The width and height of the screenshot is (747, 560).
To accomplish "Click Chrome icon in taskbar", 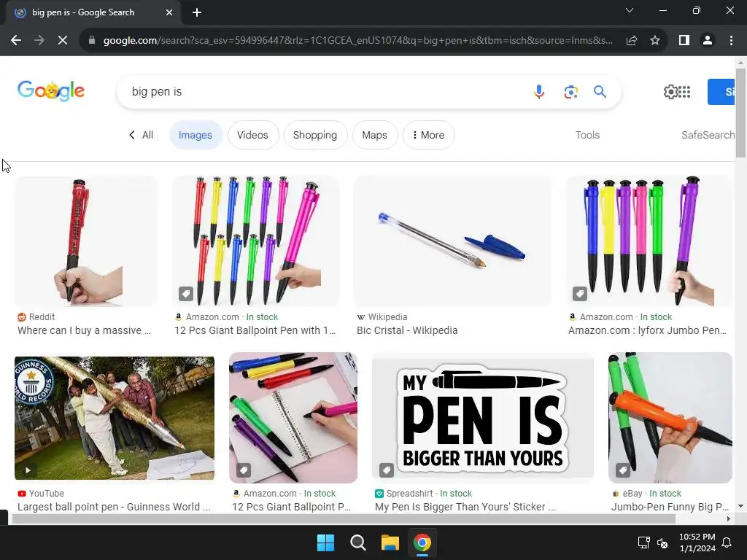I will pyautogui.click(x=422, y=542).
